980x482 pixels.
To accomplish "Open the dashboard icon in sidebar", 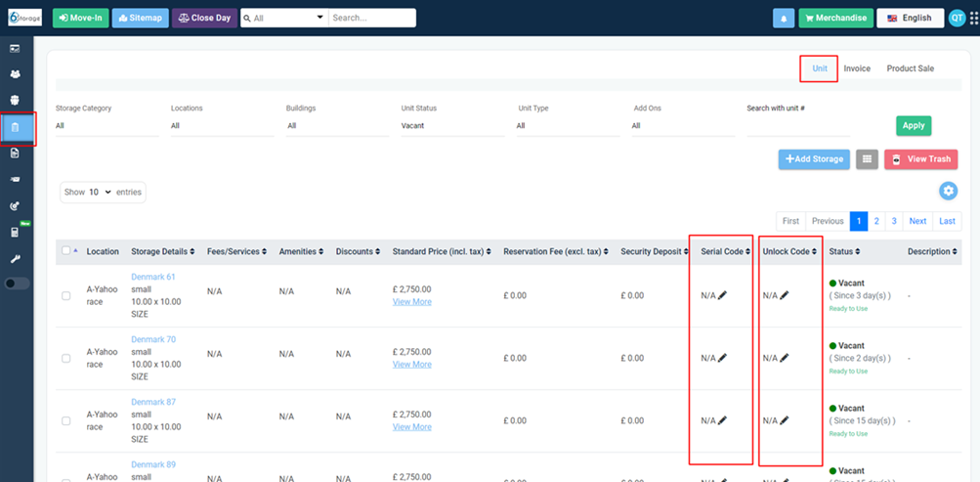I will click(15, 48).
